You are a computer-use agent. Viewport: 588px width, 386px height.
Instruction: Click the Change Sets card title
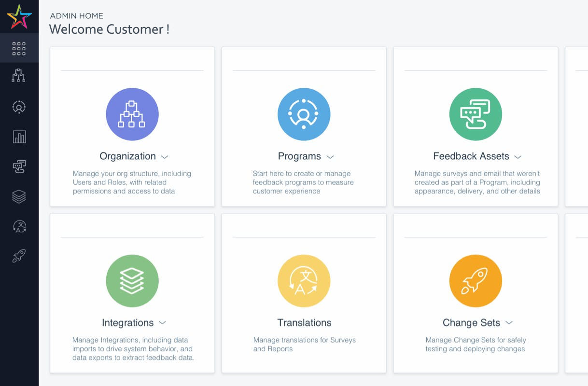tap(471, 323)
